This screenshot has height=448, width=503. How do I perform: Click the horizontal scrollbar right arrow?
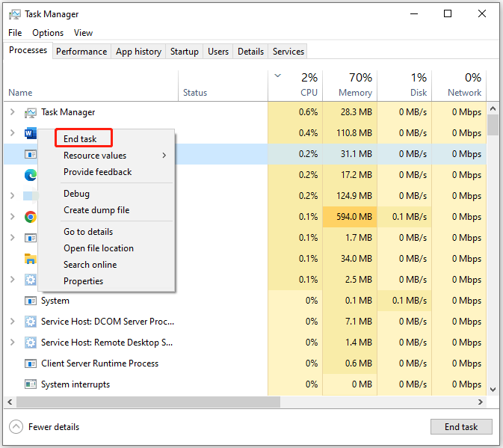click(481, 402)
